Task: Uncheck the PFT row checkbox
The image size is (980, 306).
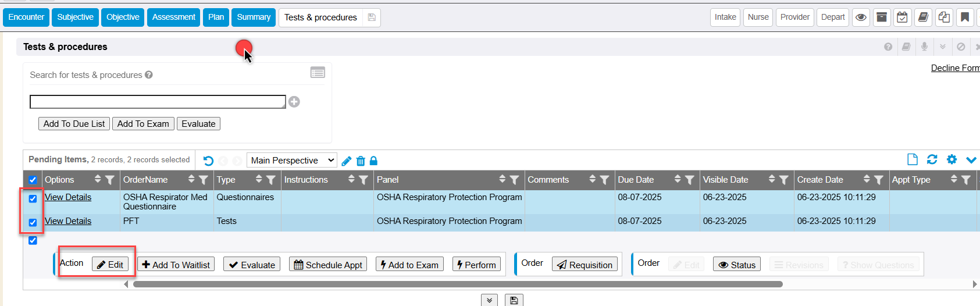Action: pos(33,222)
